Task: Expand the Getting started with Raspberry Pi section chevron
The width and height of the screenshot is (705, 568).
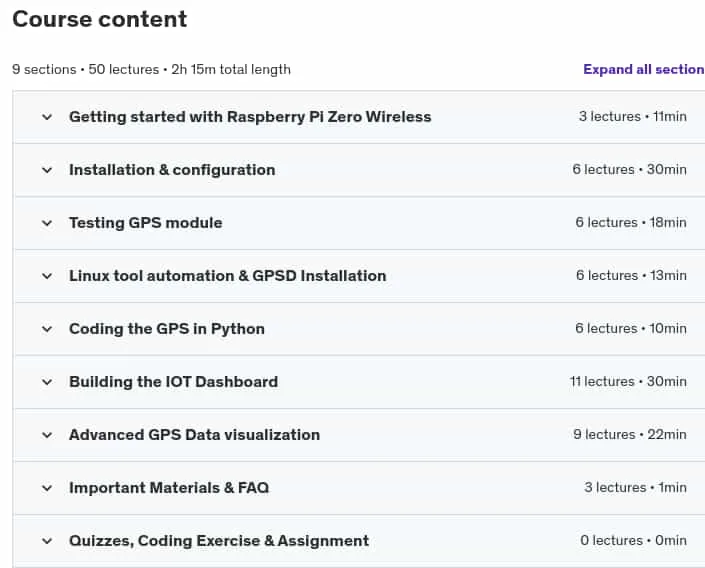Action: [47, 117]
